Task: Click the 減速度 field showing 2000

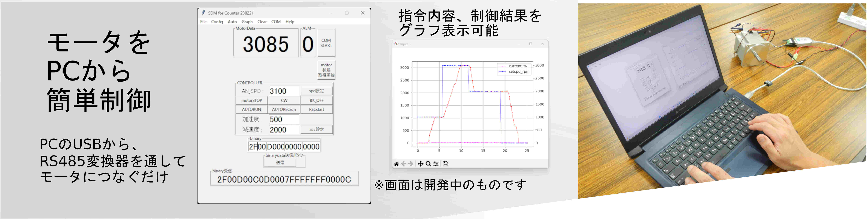Action: 284,130
